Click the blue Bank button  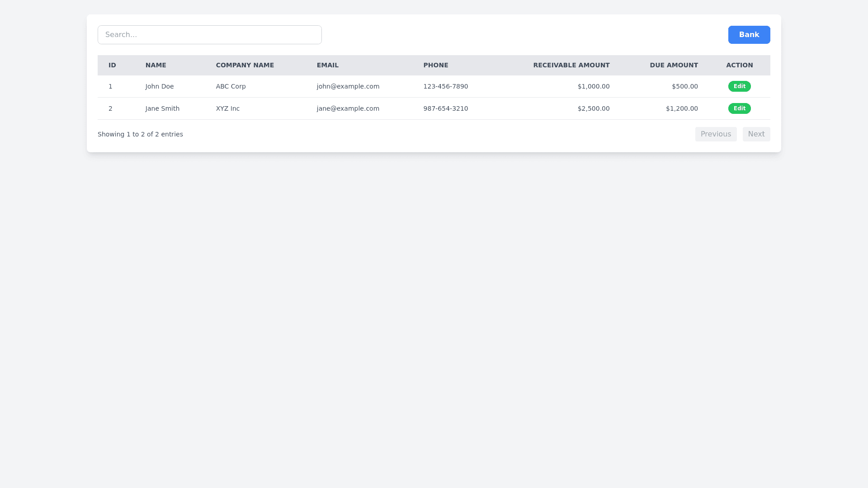[749, 35]
